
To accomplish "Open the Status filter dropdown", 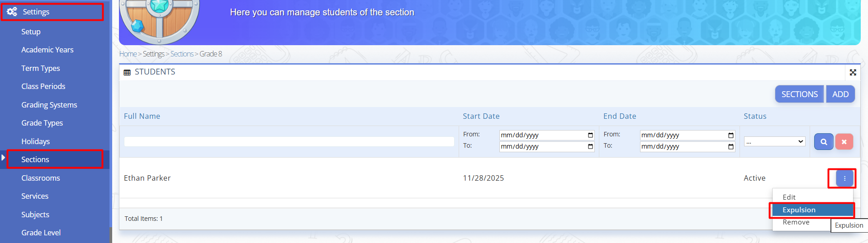I will [774, 142].
